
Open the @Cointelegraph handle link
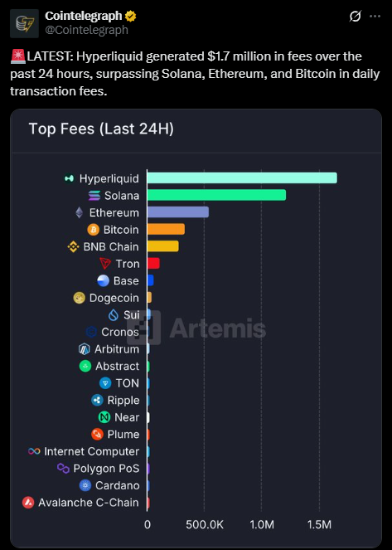pos(86,30)
